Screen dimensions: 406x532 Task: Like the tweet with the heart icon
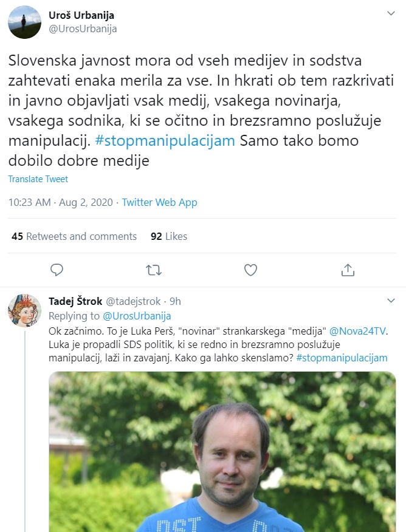coord(250,269)
